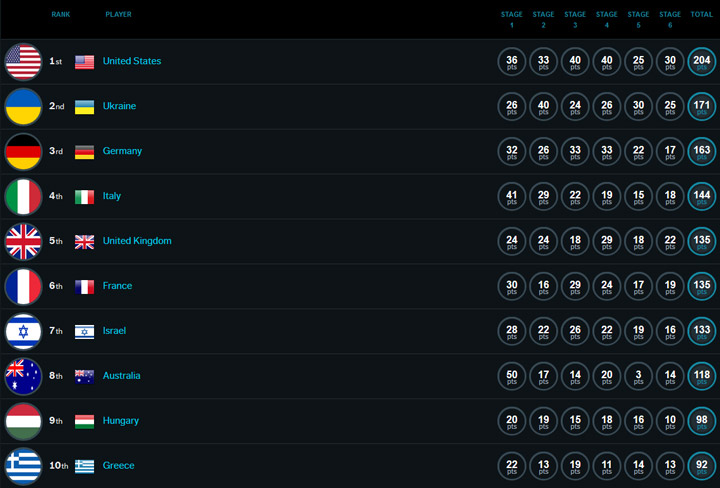Click the TOTAL column header

click(702, 14)
